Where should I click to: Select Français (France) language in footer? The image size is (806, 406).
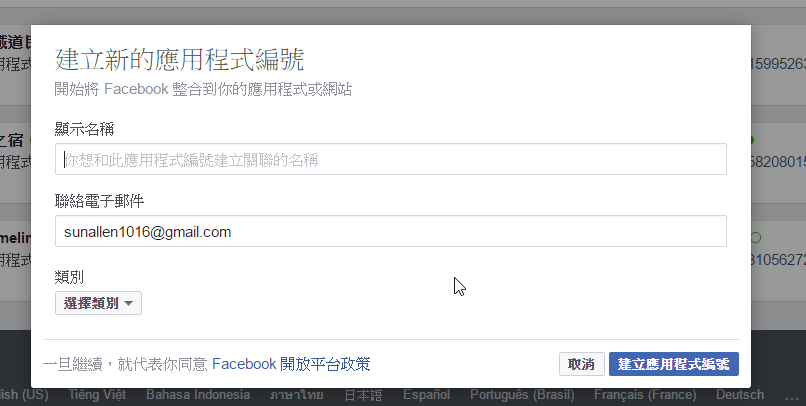pyautogui.click(x=645, y=395)
